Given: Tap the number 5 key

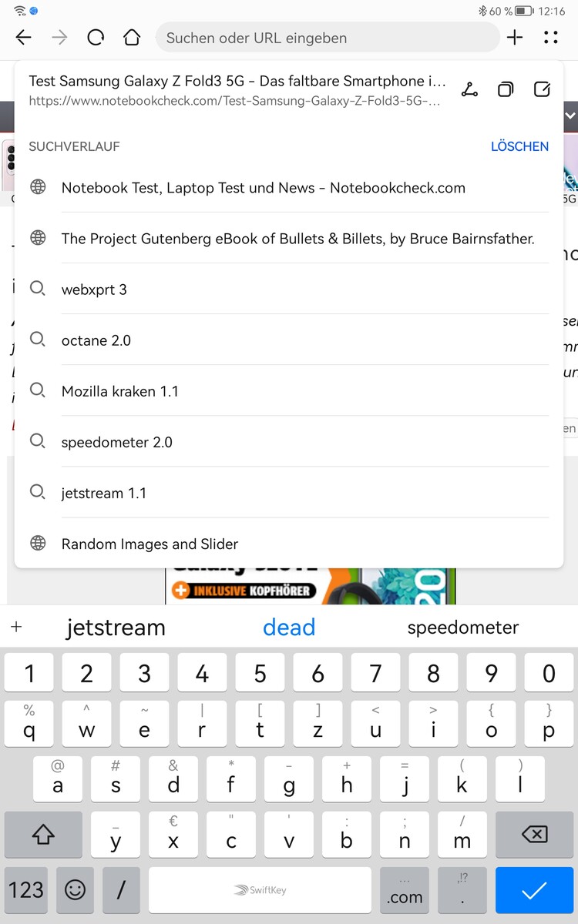Looking at the screenshot, I should (260, 672).
